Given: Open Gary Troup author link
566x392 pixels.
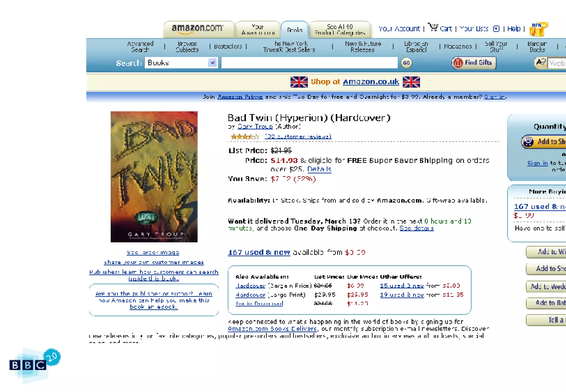Looking at the screenshot, I should coord(255,126).
